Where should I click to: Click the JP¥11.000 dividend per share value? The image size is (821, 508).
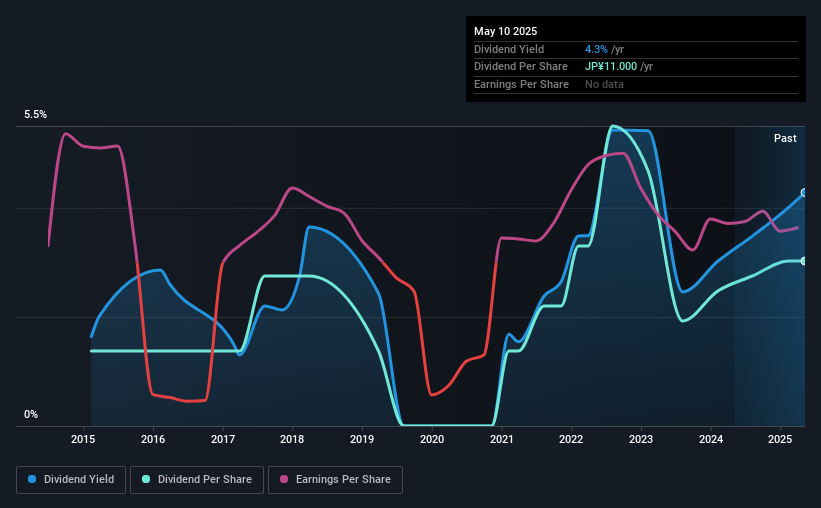click(611, 67)
